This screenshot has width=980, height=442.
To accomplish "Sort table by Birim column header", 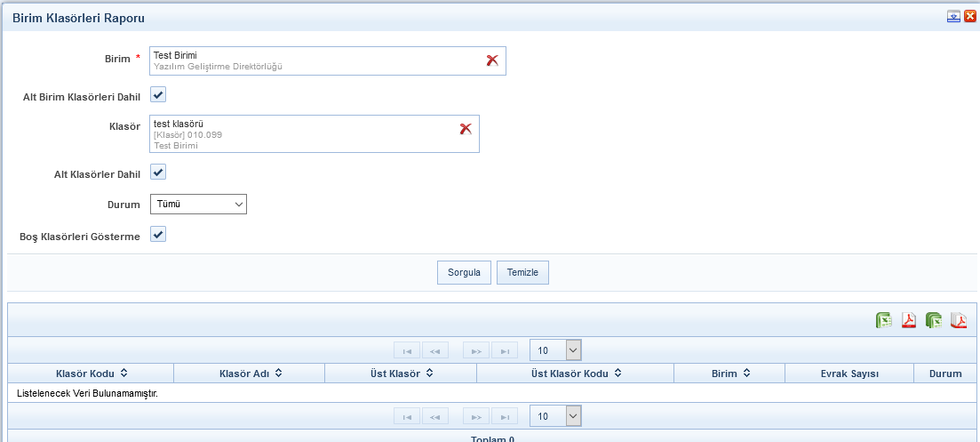I will click(729, 374).
